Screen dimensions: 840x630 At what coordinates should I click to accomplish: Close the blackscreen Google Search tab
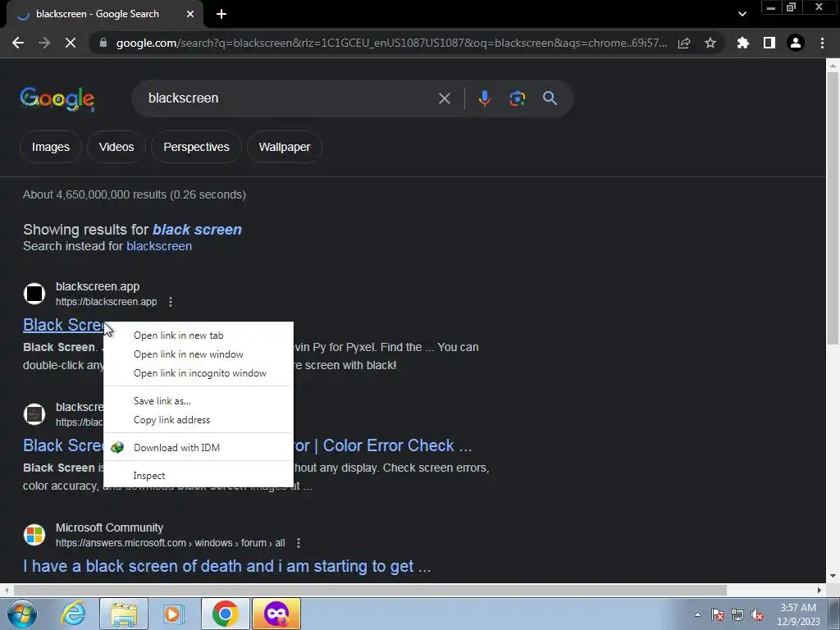pos(190,14)
